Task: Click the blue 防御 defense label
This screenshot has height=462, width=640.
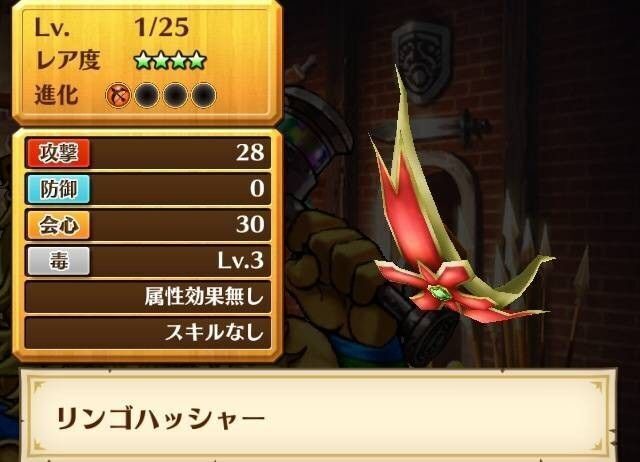Action: click(58, 189)
